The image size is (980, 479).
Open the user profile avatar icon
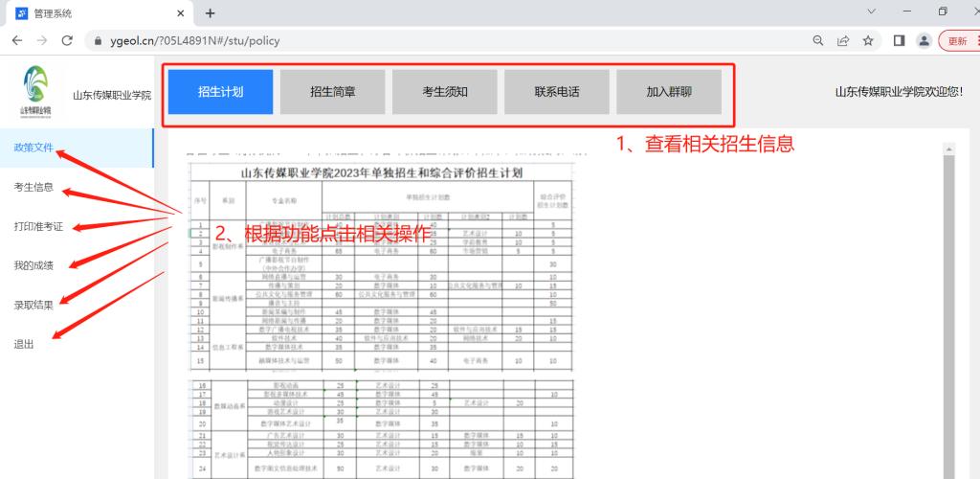pyautogui.click(x=924, y=41)
